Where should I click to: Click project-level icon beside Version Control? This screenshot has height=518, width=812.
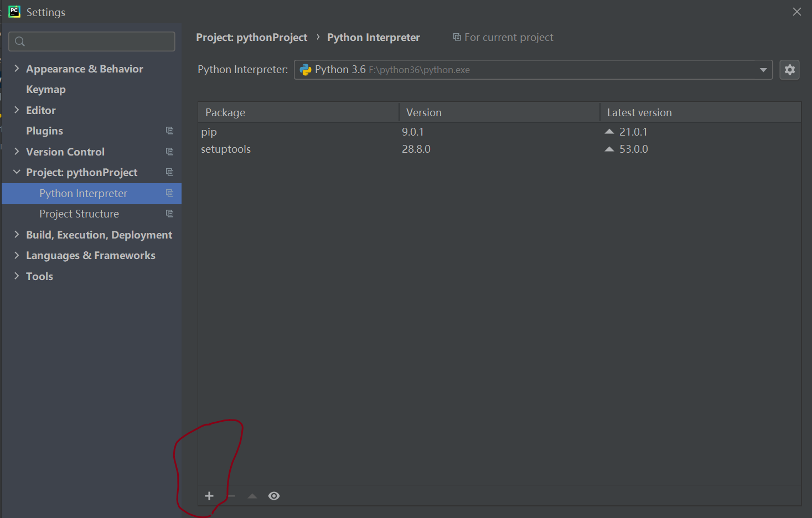tap(170, 152)
